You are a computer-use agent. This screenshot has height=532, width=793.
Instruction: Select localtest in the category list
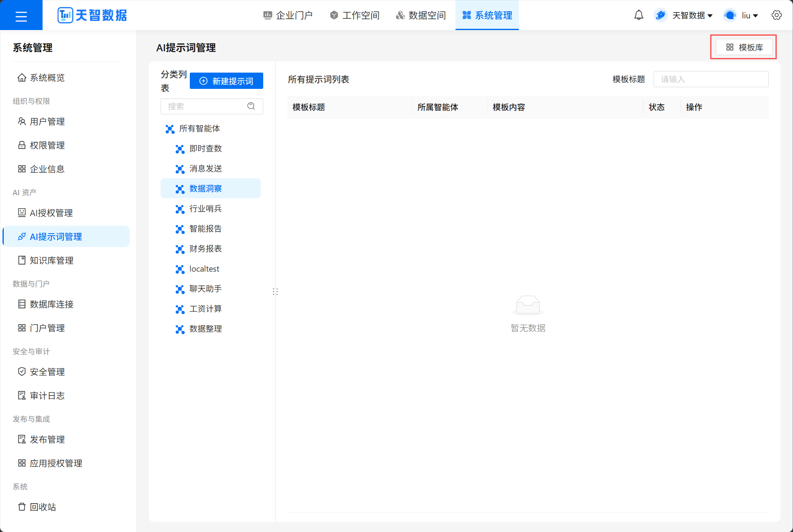coord(211,269)
